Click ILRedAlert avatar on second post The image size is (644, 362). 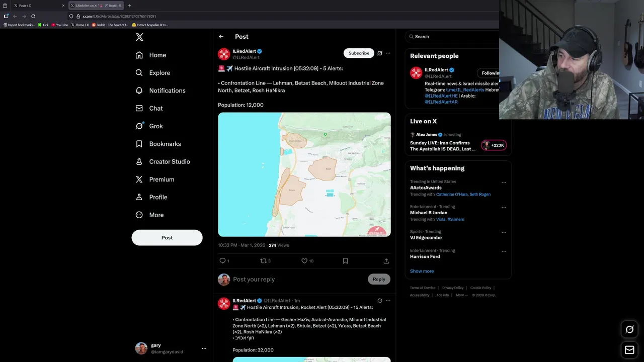[x=224, y=304]
